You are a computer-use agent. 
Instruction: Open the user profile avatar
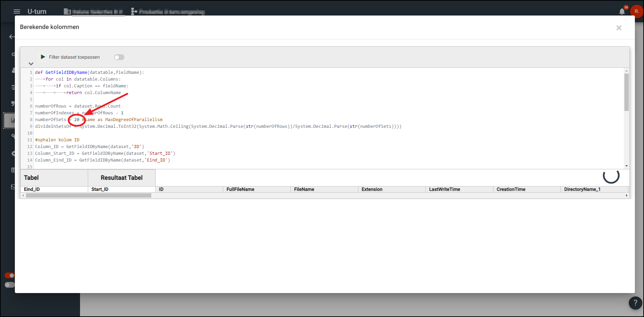click(x=637, y=11)
